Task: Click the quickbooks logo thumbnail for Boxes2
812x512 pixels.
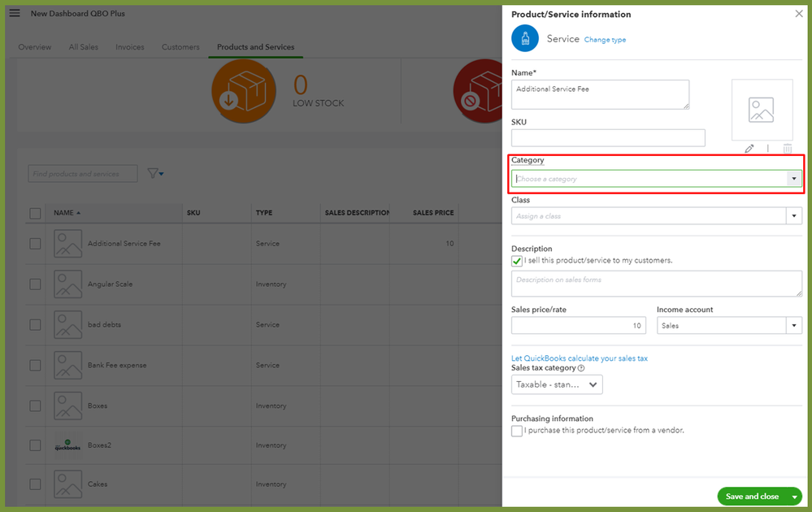Action: [67, 445]
